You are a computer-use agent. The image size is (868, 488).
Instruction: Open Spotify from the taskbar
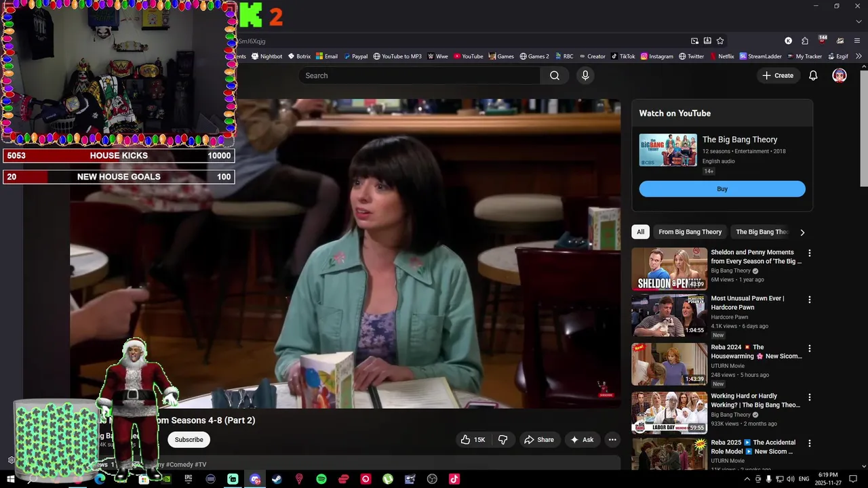[321, 479]
